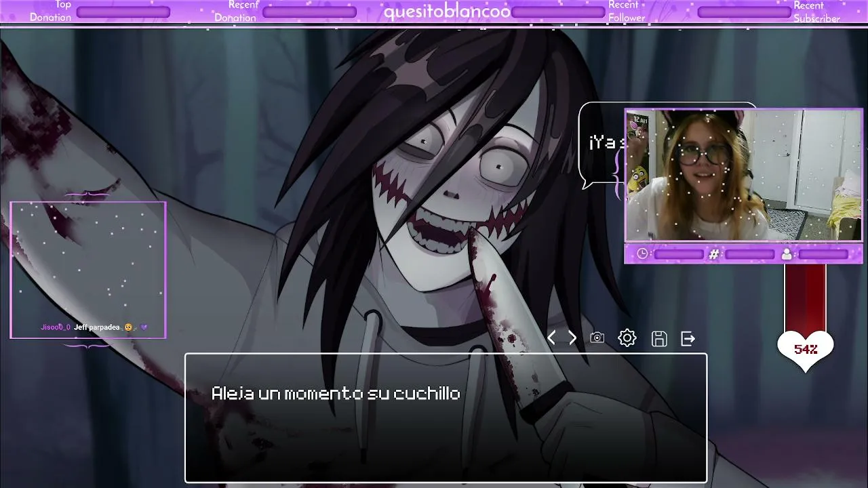Image resolution: width=868 pixels, height=488 pixels.
Task: Click the dialogue line 'Aleja un momento su cuchillo'
Action: (x=336, y=394)
